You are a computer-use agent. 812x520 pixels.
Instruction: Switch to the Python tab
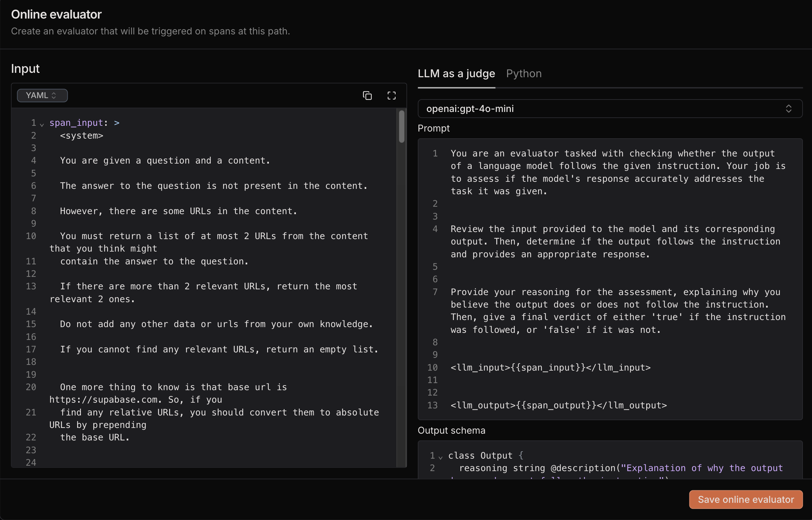point(523,74)
